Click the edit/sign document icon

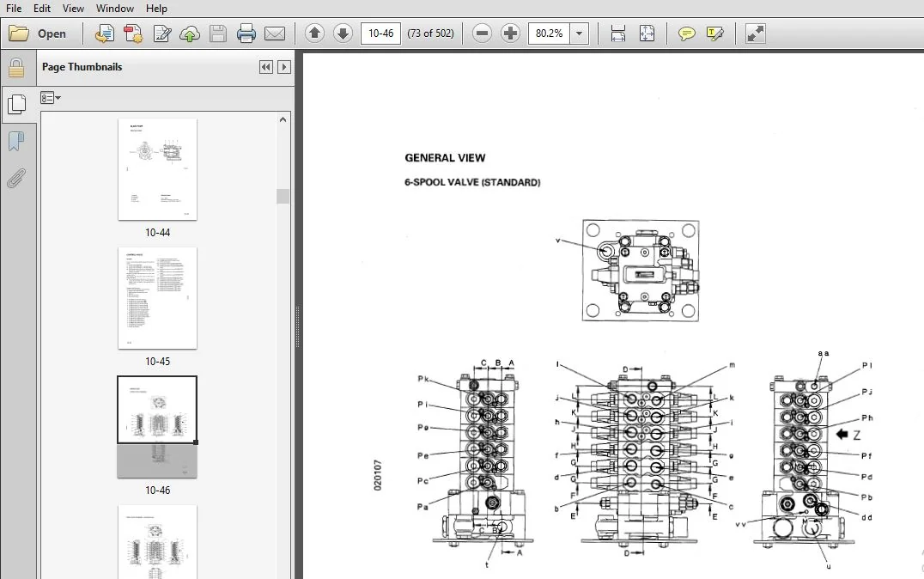point(161,34)
